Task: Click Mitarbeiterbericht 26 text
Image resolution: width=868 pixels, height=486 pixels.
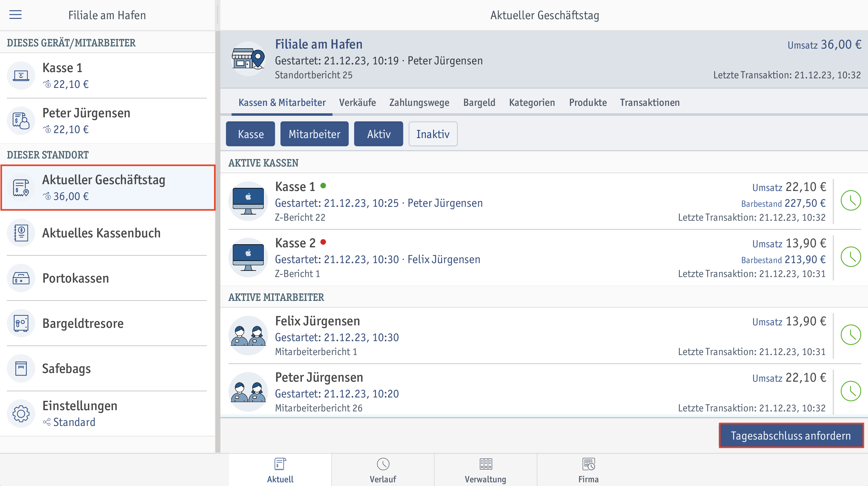Action: click(x=319, y=408)
